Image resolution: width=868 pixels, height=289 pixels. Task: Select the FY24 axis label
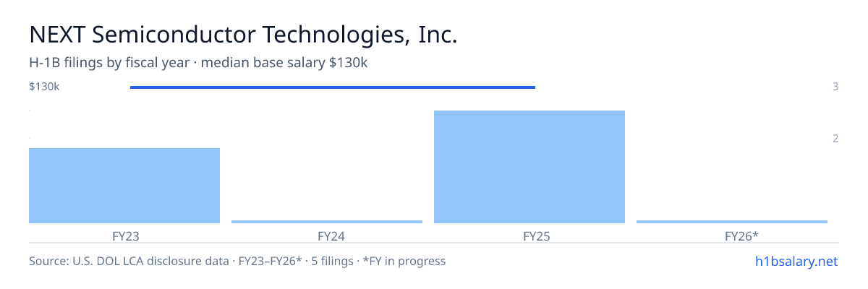point(331,236)
